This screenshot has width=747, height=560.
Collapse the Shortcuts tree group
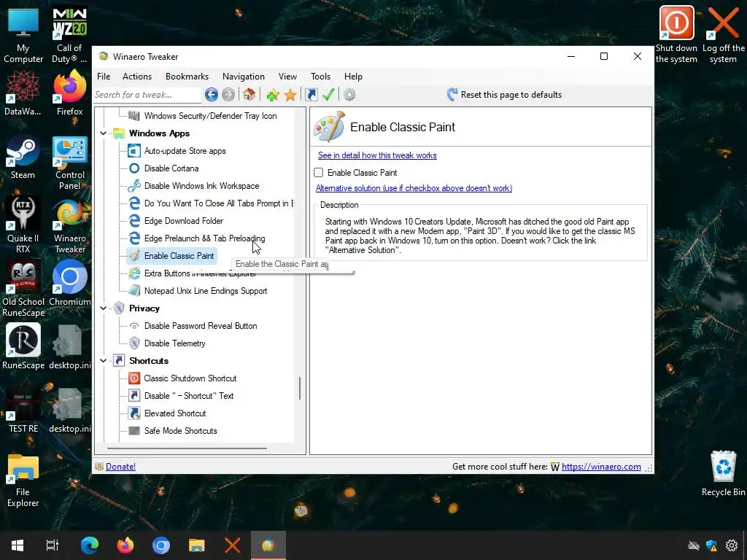point(104,360)
